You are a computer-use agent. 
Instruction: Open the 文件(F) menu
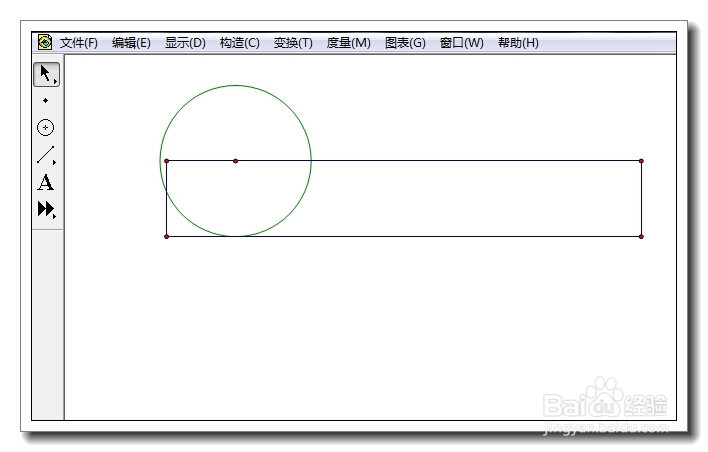pyautogui.click(x=79, y=43)
